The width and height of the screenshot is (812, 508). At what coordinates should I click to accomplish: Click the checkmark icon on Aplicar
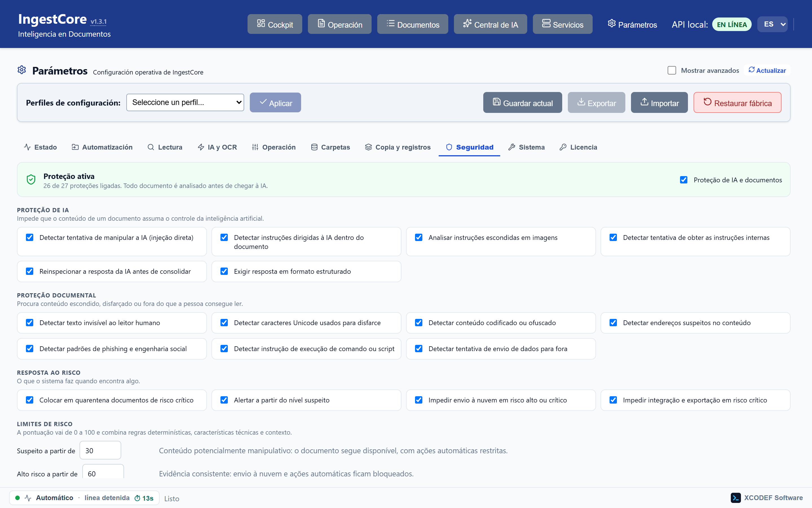click(x=263, y=102)
